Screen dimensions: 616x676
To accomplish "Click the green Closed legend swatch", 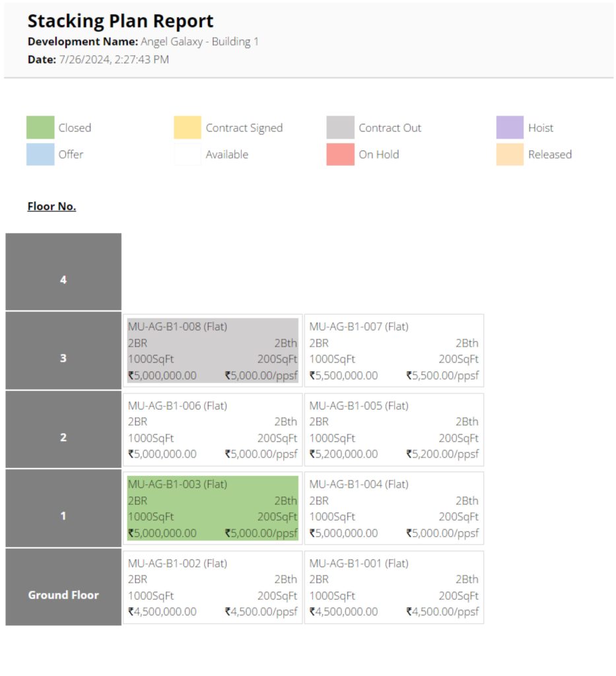I will point(40,127).
